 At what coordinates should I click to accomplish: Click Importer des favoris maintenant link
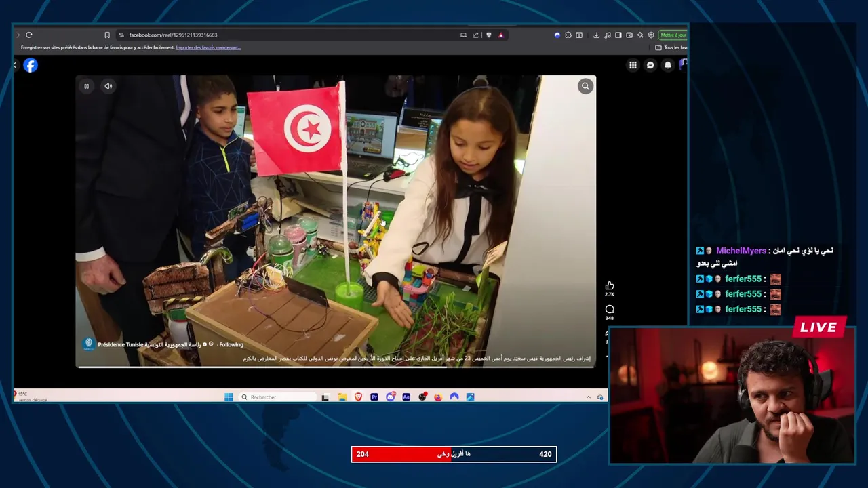tap(208, 47)
